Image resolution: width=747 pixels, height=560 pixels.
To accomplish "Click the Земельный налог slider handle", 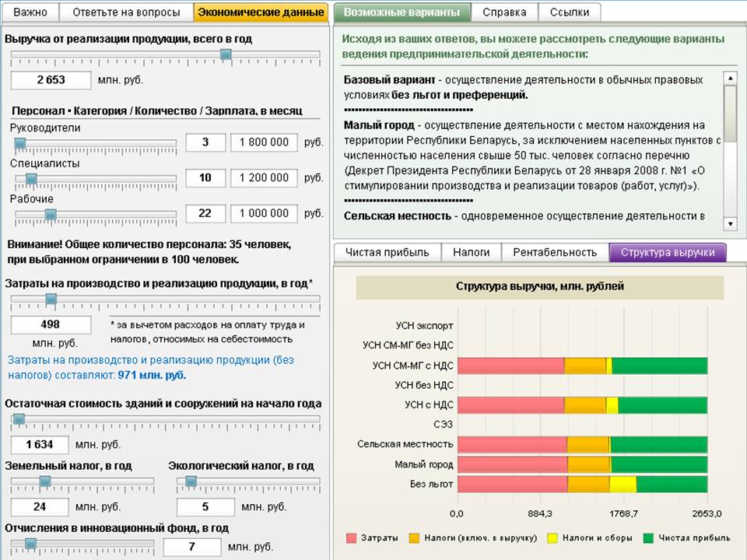I will click(45, 481).
